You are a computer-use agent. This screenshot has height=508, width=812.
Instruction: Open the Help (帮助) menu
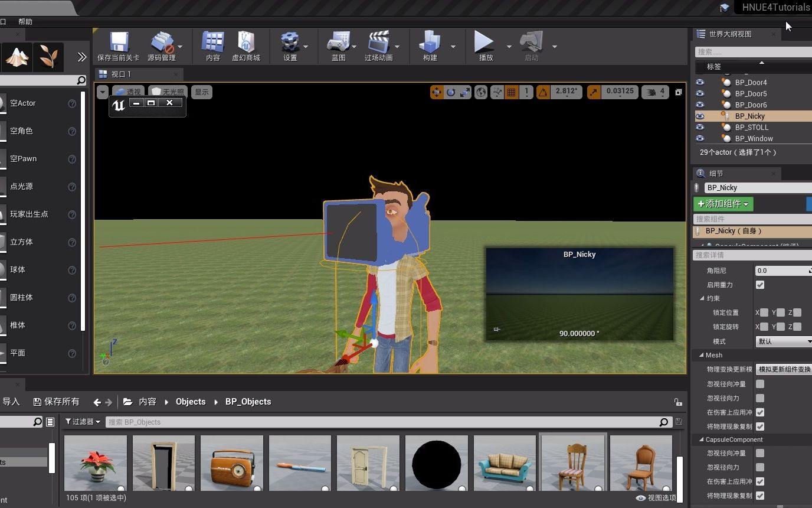coord(25,22)
